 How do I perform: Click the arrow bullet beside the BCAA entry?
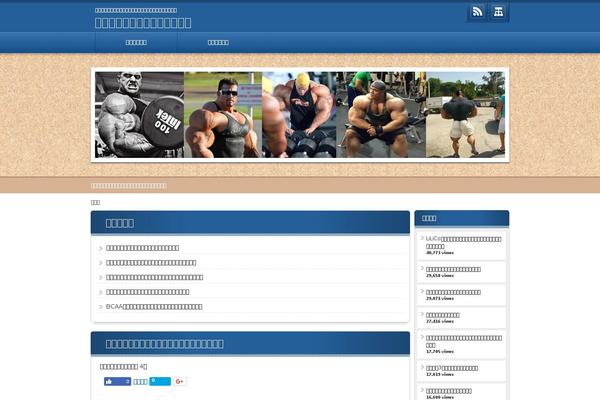pyautogui.click(x=101, y=307)
